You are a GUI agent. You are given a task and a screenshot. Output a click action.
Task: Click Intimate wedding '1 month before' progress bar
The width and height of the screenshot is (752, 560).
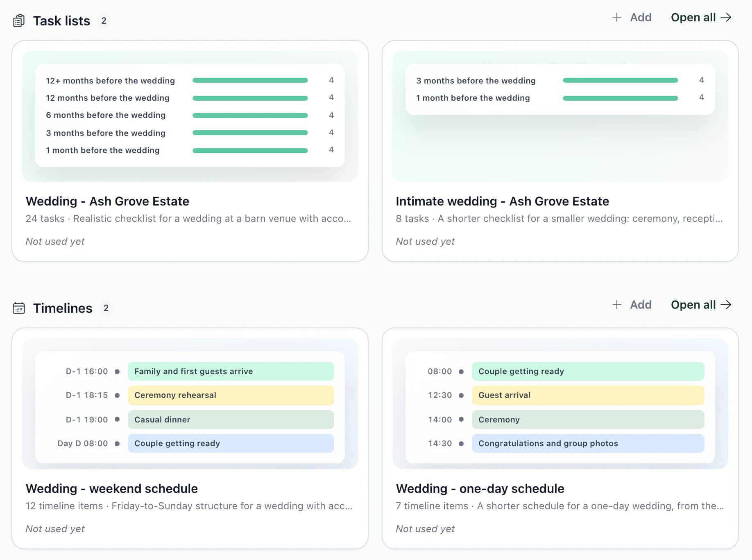(620, 98)
